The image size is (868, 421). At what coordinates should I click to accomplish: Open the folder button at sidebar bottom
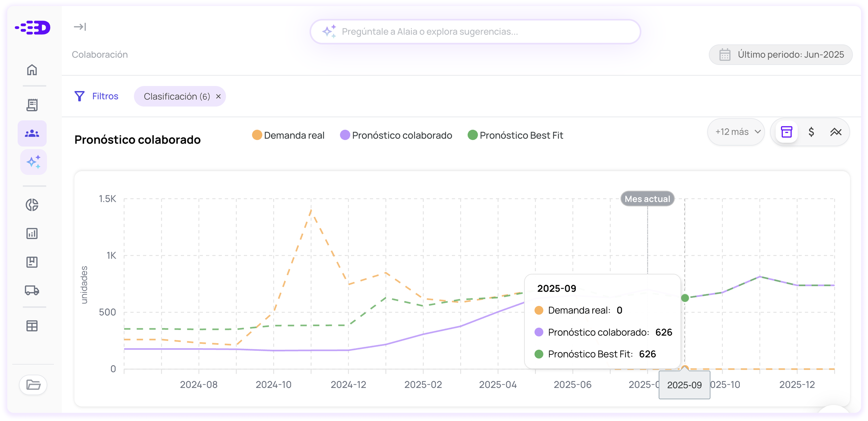tap(33, 385)
